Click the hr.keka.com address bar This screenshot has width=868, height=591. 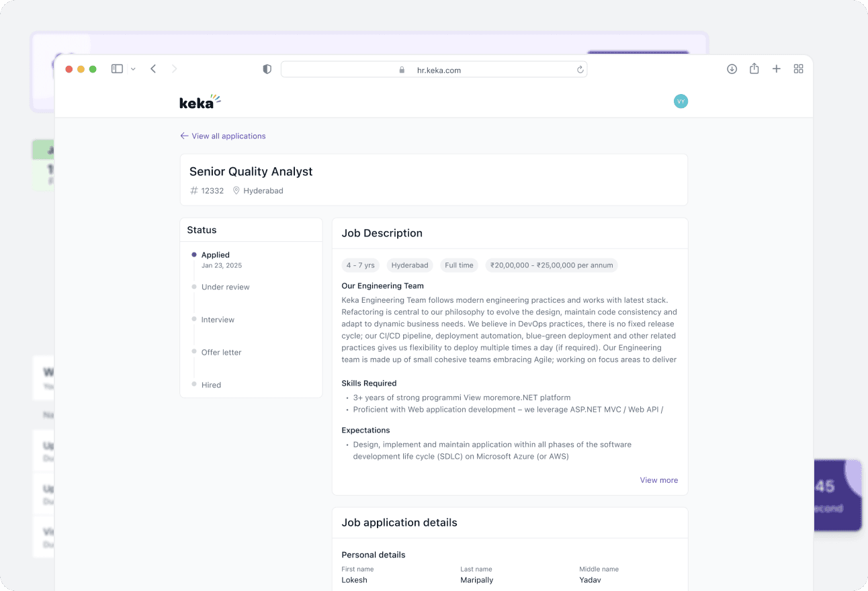pyautogui.click(x=434, y=69)
